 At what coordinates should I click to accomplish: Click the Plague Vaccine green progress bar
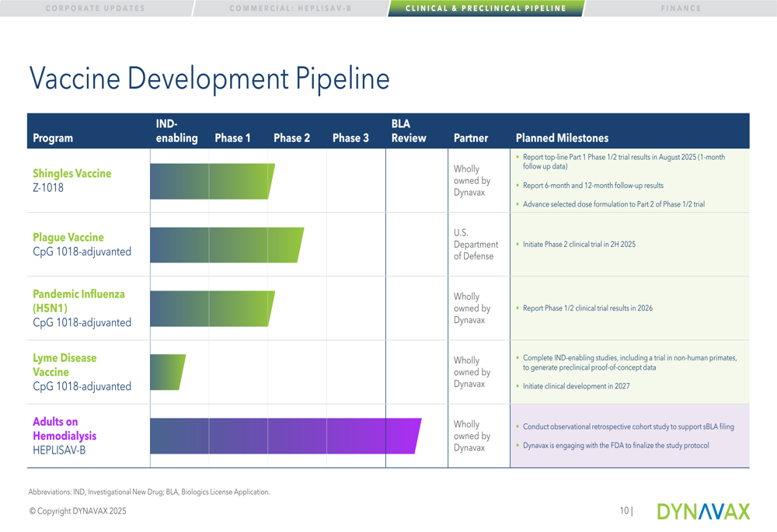(226, 245)
